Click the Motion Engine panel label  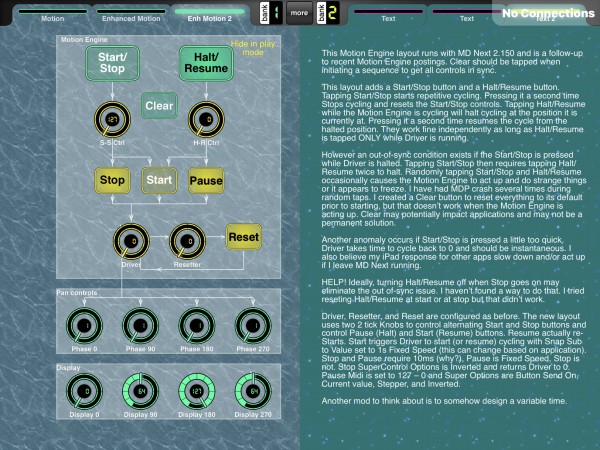pyautogui.click(x=84, y=39)
